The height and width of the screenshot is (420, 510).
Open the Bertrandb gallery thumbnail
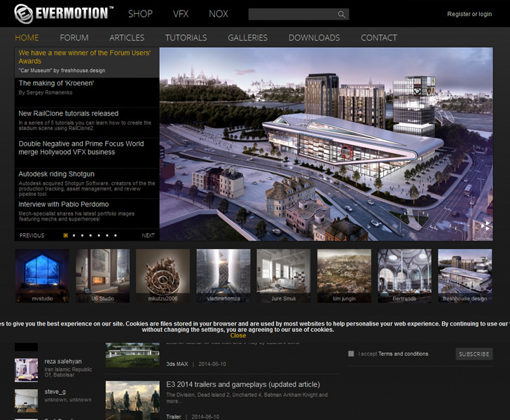(x=405, y=276)
